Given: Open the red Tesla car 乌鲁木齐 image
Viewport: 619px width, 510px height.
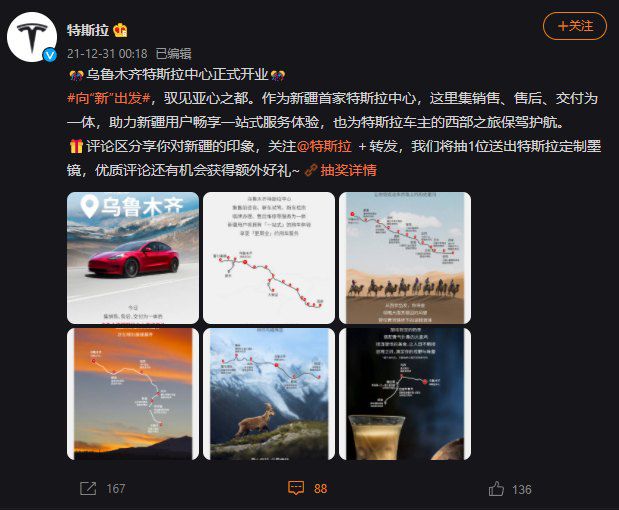Looking at the screenshot, I should coord(133,258).
